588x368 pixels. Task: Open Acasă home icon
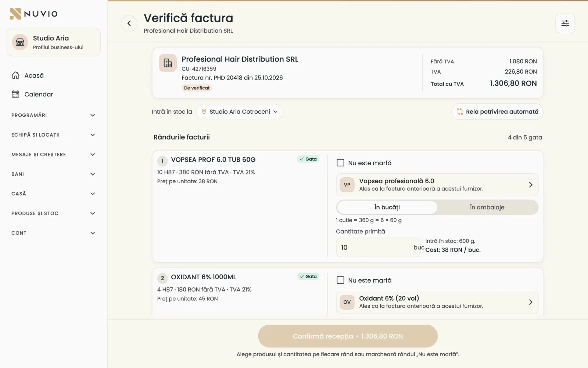[x=15, y=75]
